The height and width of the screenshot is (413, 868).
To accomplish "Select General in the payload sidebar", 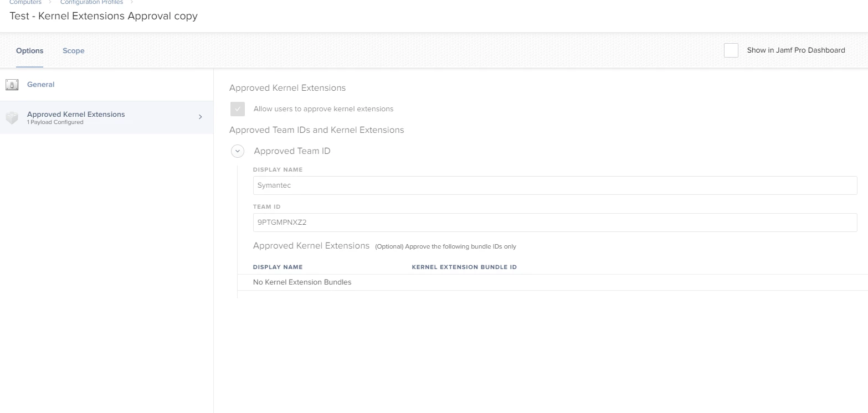I will [106, 85].
